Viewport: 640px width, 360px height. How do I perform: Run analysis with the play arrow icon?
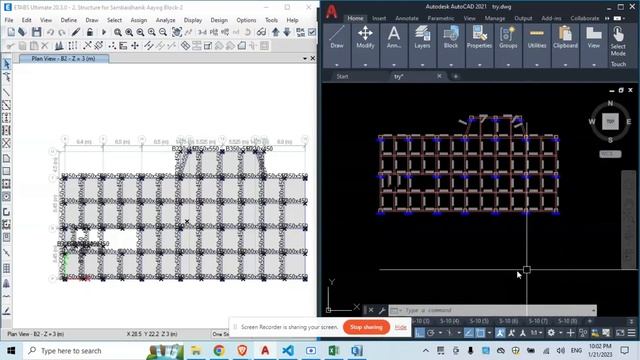coord(103,32)
